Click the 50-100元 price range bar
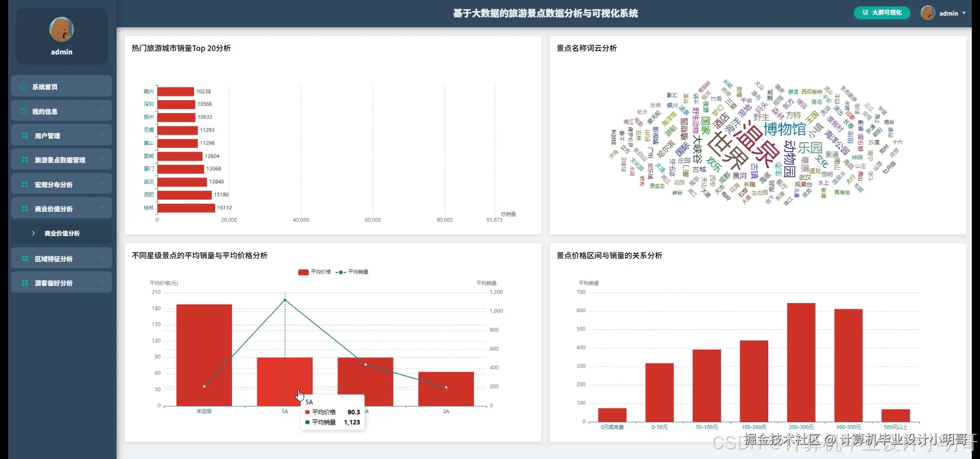Screen dimensions: 980x459 (707, 386)
